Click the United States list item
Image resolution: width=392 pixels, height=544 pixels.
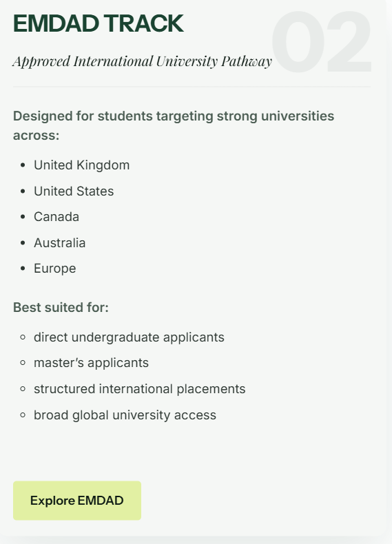click(x=74, y=191)
